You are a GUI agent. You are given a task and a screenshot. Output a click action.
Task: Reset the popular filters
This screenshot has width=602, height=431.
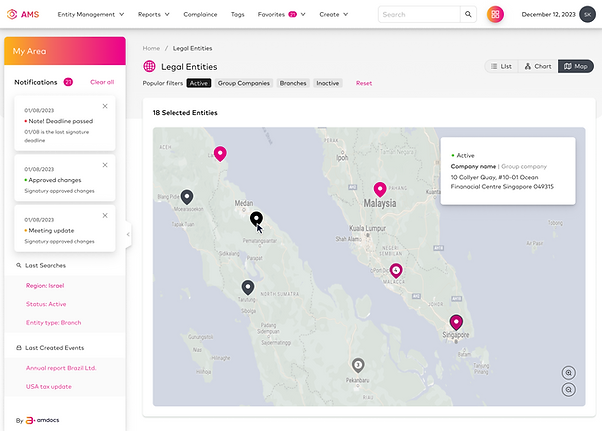(364, 83)
